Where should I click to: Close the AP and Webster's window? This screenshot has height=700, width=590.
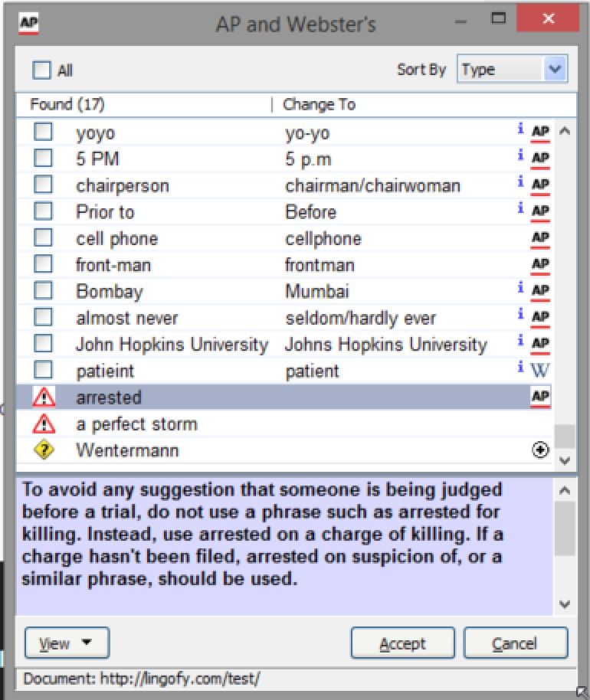(x=548, y=18)
